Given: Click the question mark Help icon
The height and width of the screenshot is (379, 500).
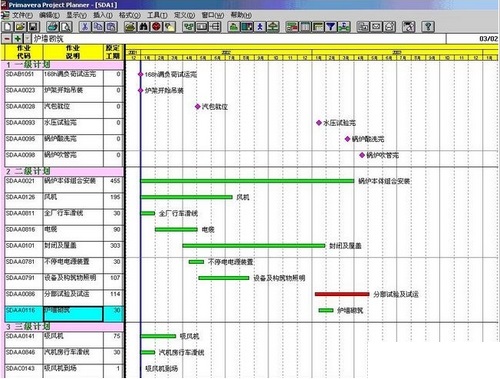Looking at the screenshot, I should pos(428,27).
